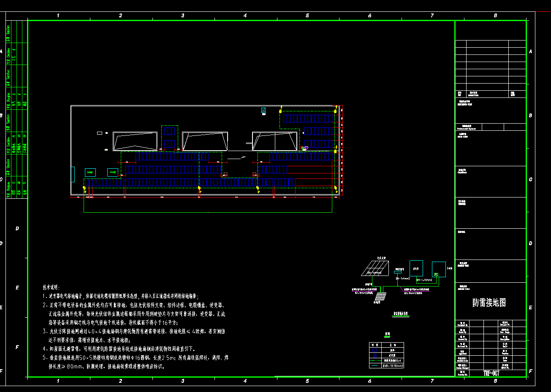This screenshot has height=392, width=551.
Task: Click the yellow grounding point at bottom-left of roof
Action: [85, 188]
